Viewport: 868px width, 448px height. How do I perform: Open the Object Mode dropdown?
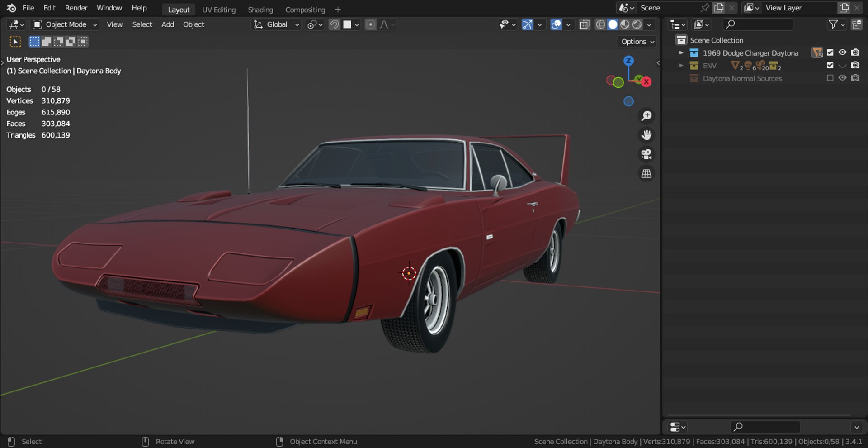65,24
